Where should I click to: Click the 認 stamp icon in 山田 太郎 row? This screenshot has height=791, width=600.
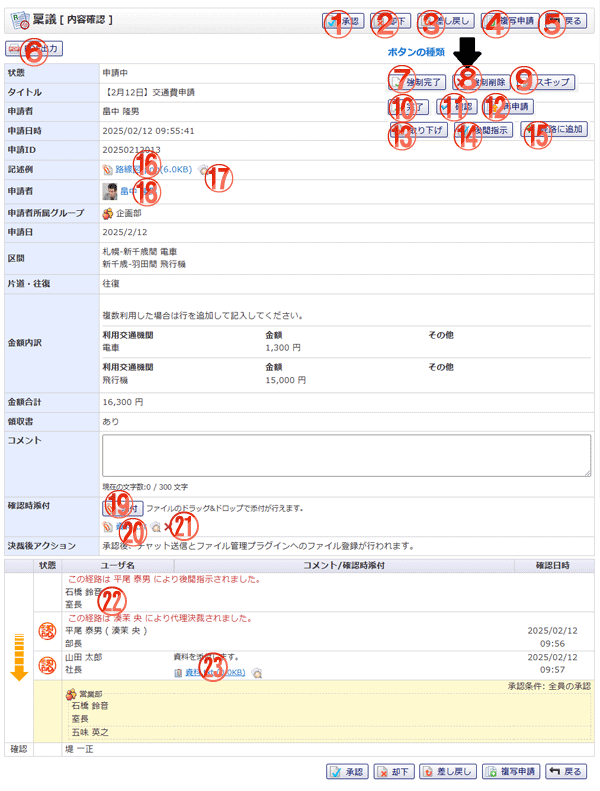click(x=47, y=665)
